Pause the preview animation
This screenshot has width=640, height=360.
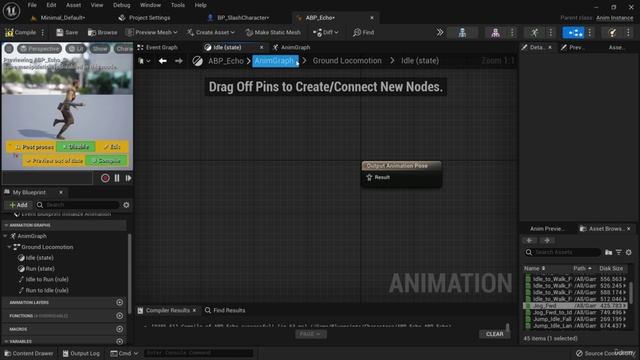(x=117, y=178)
